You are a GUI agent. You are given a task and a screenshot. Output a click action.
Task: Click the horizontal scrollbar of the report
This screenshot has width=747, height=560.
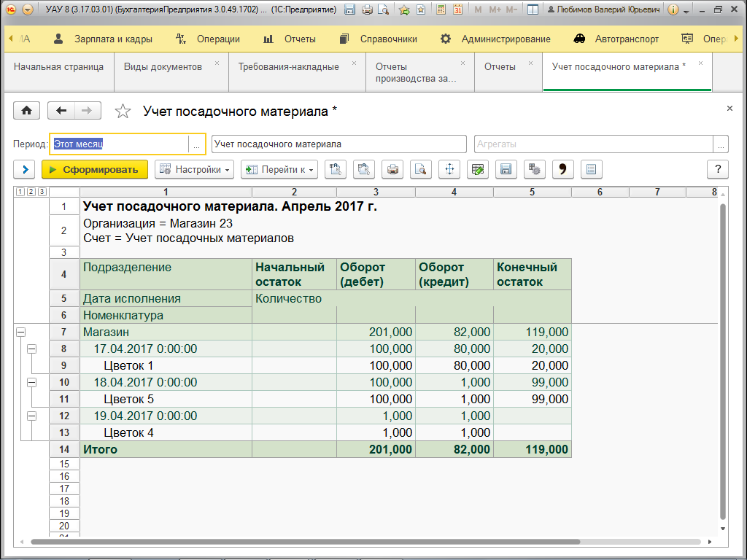tap(306, 542)
